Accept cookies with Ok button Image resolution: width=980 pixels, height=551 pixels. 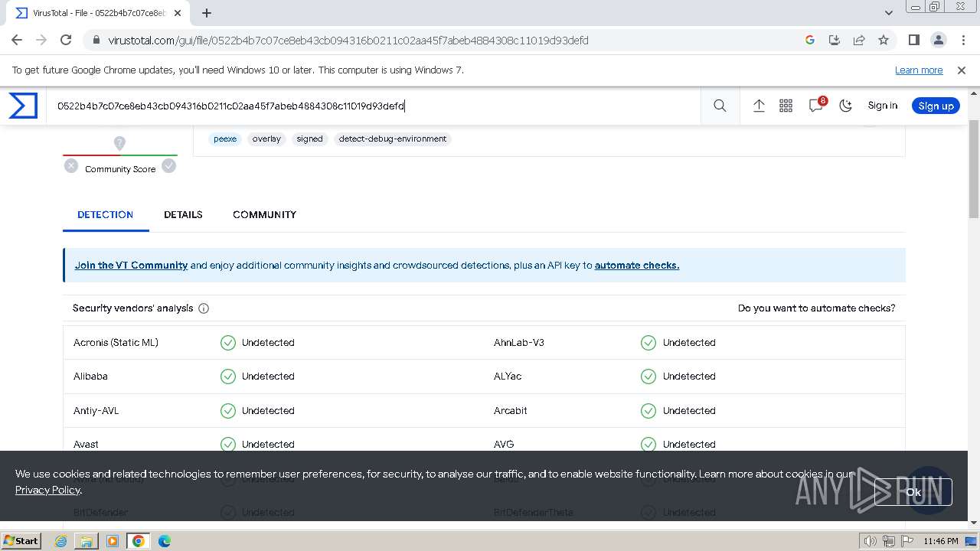click(x=913, y=492)
